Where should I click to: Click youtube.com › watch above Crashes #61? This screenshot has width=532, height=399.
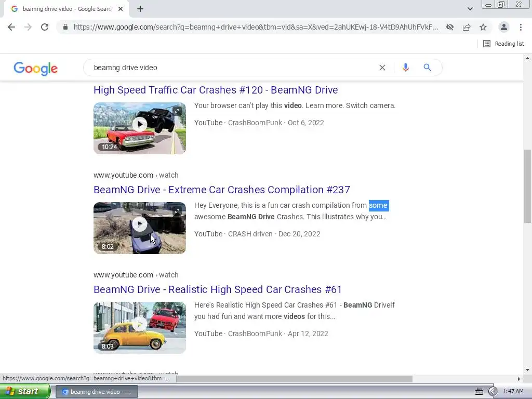(136, 275)
